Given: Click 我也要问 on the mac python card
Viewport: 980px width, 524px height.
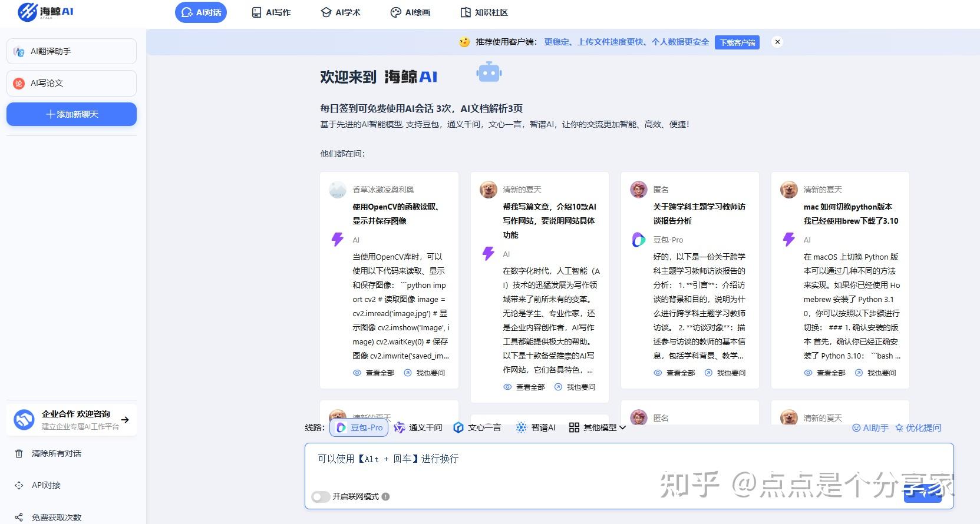Looking at the screenshot, I should (875, 373).
